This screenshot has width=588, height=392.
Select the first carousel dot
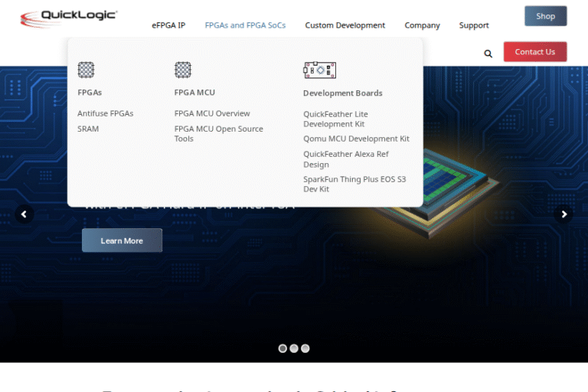click(x=283, y=348)
